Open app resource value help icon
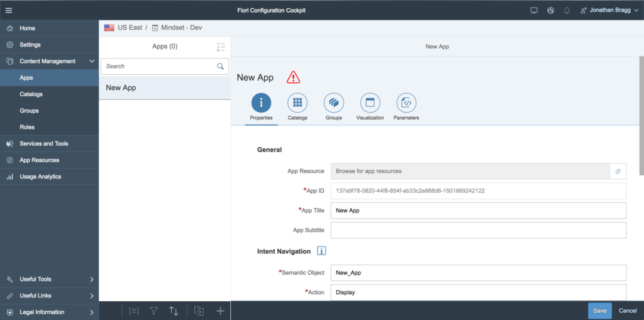Screen dimensions: 644x320 click(618, 171)
